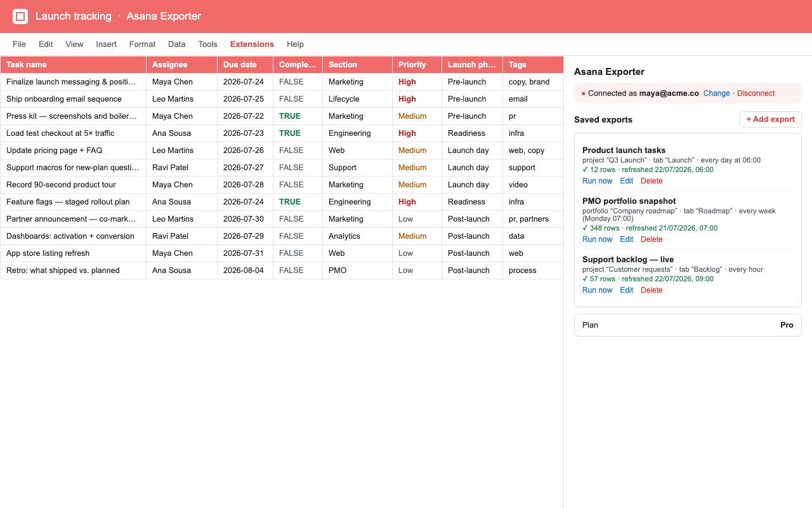Run now the PMO portfolio snapshot export
The image size is (812, 508).
click(x=597, y=239)
